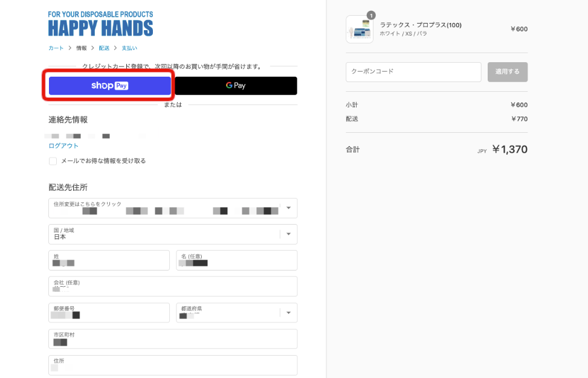This screenshot has height=378, width=588.
Task: Select the 情報 breadcrumb step
Action: coord(82,48)
